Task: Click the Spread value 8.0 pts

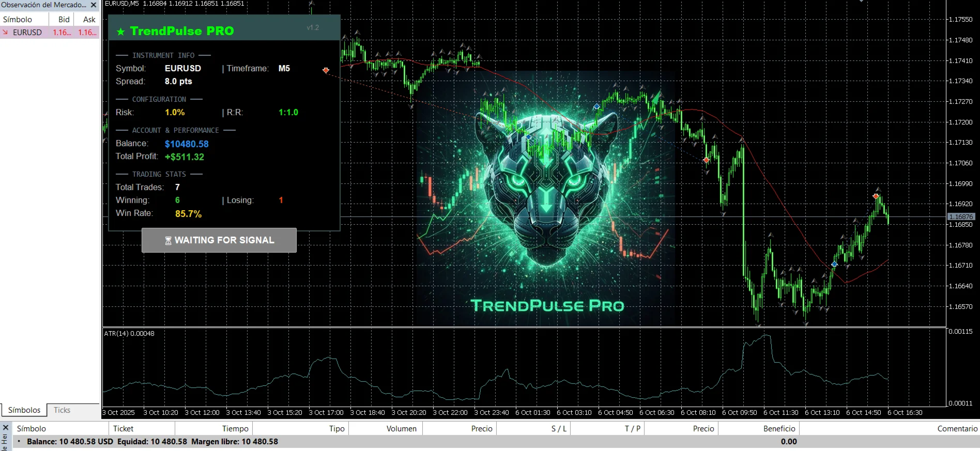Action: click(178, 81)
